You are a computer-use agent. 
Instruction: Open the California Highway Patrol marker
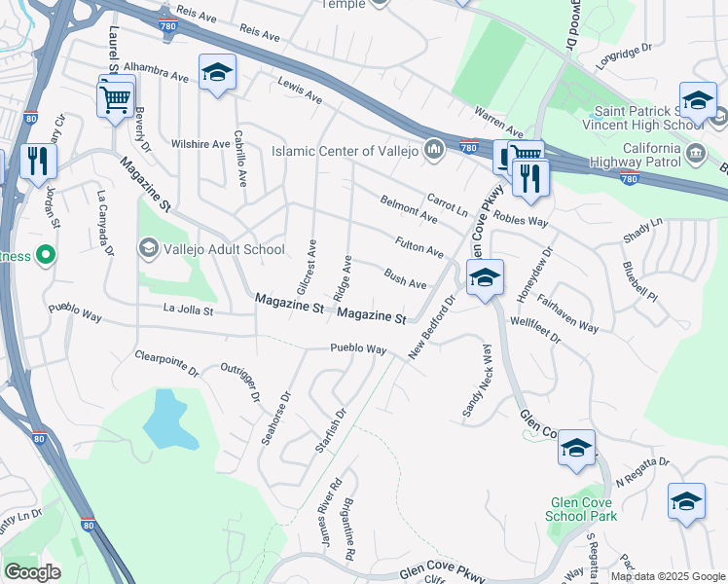[x=696, y=154]
